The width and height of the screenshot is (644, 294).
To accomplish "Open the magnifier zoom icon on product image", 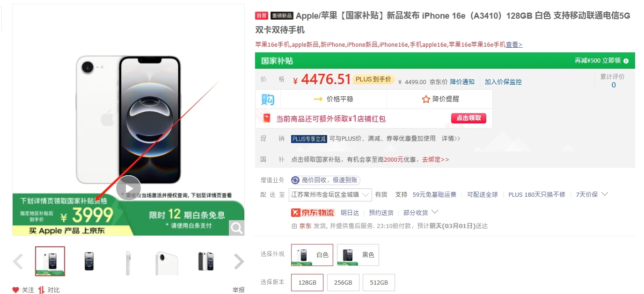I will point(237,228).
